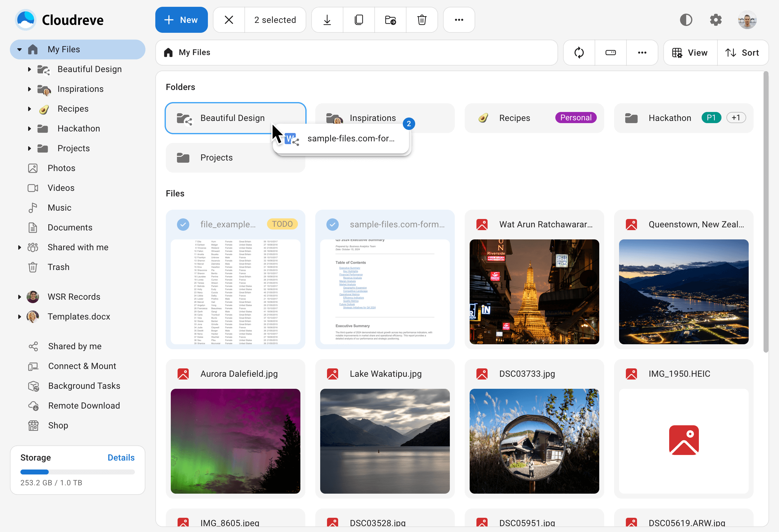Open your profile via avatar icon
Screen dimensions: 779x532
click(x=747, y=20)
